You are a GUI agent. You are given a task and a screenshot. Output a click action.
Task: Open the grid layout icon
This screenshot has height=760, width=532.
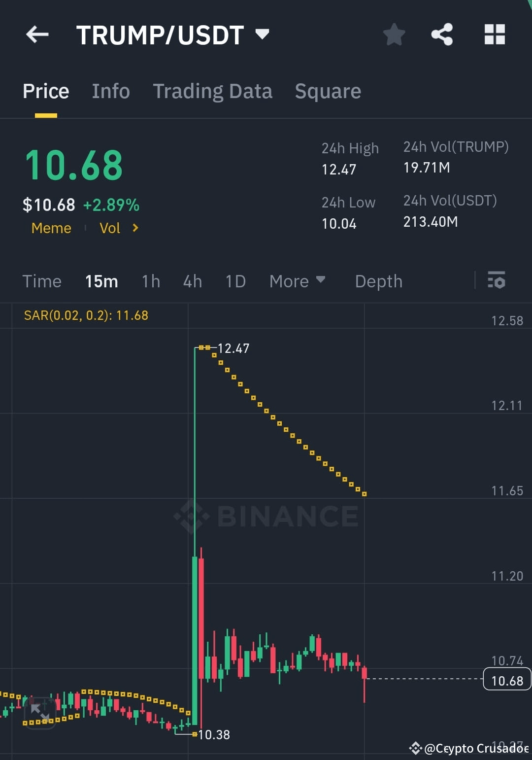pyautogui.click(x=494, y=34)
